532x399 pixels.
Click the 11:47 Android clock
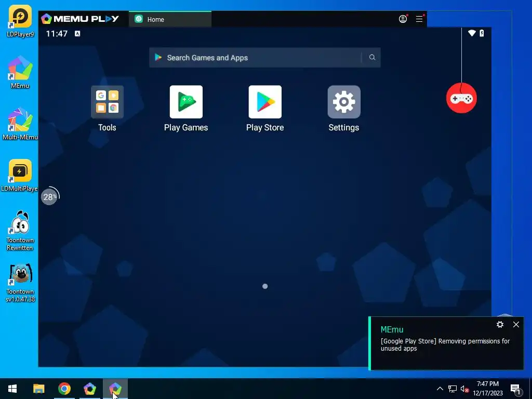(x=57, y=34)
